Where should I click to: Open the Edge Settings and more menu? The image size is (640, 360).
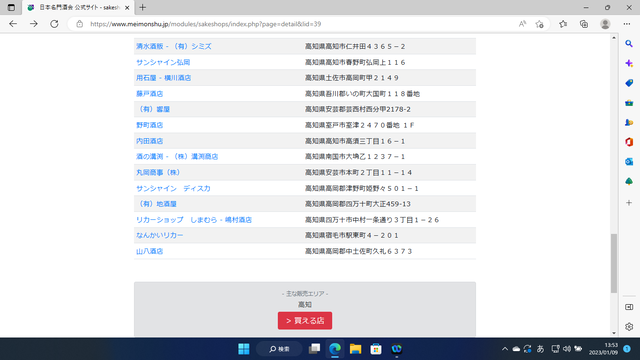(627, 24)
